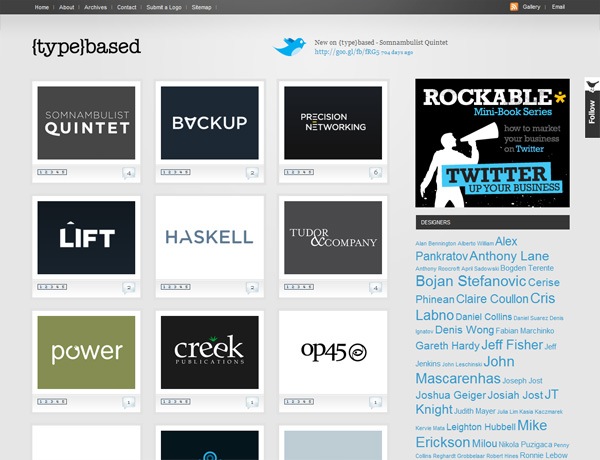Click the Rockable Twitter book ad

pyautogui.click(x=492, y=143)
